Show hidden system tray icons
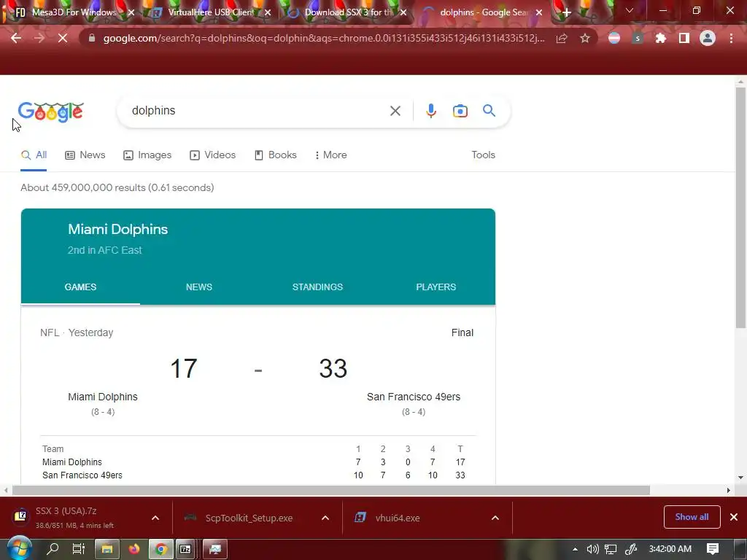 (x=575, y=549)
